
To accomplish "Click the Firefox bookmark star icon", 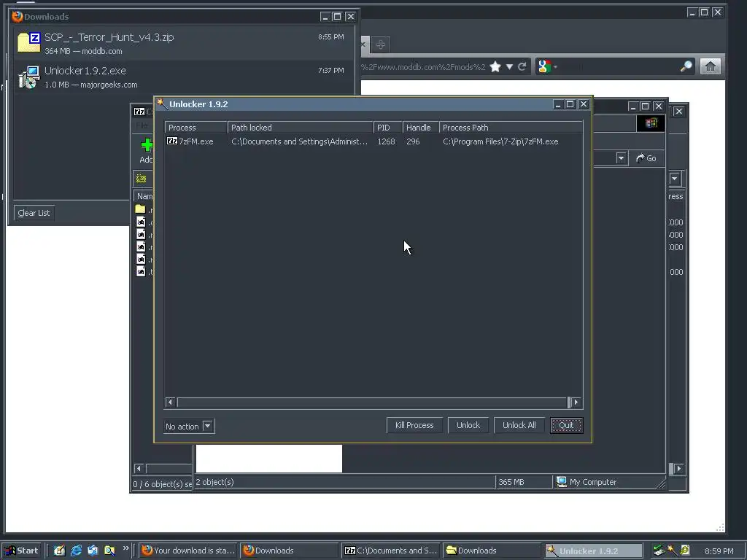I will [495, 66].
